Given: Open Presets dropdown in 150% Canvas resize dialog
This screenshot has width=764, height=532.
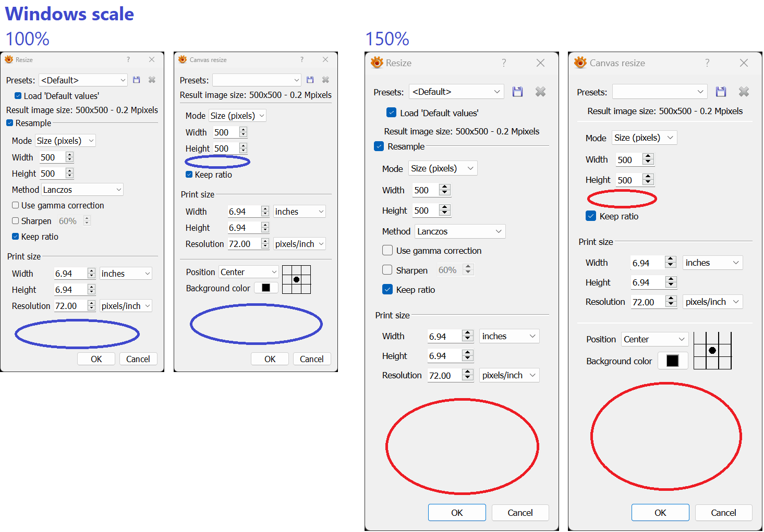Looking at the screenshot, I should tap(660, 92).
